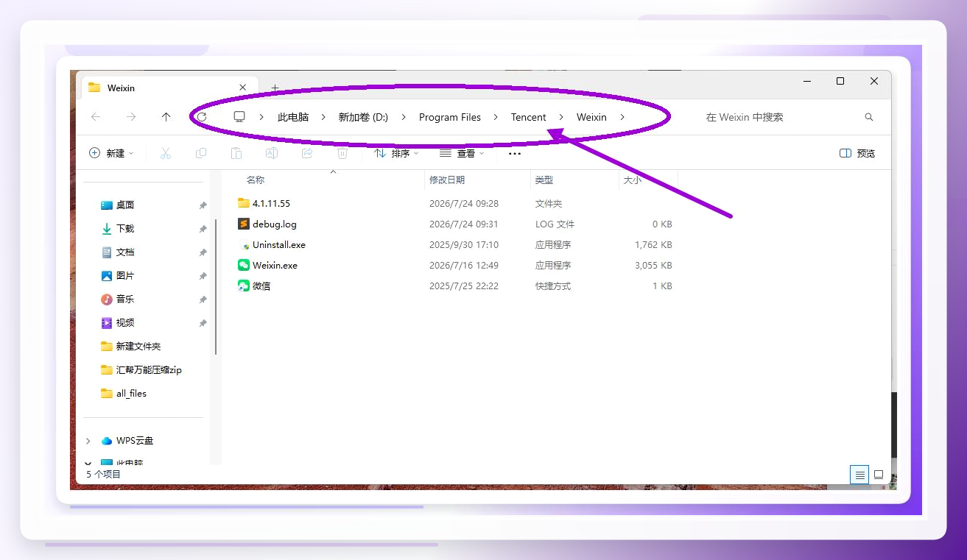Add a new Explorer tab
967x560 pixels.
tap(275, 88)
